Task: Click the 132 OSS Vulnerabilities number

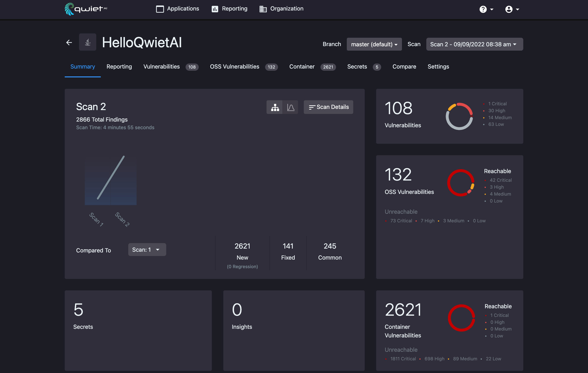Action: tap(398, 175)
